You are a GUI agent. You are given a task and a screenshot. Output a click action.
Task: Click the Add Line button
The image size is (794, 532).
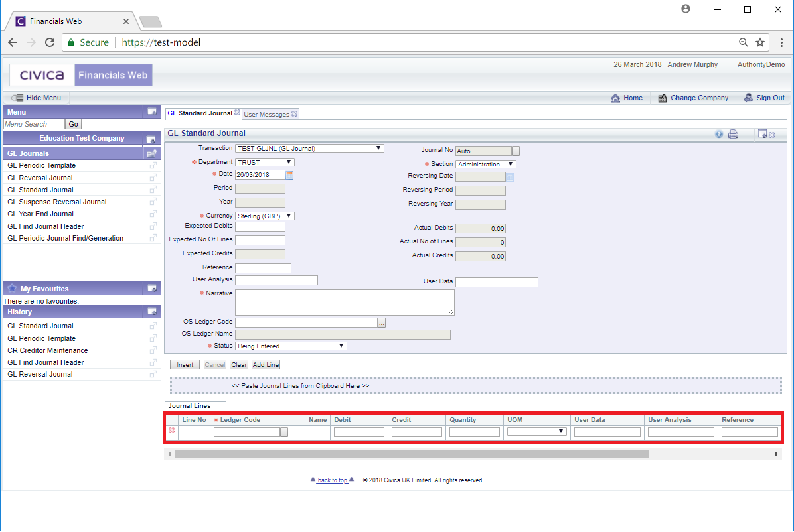tap(266, 364)
